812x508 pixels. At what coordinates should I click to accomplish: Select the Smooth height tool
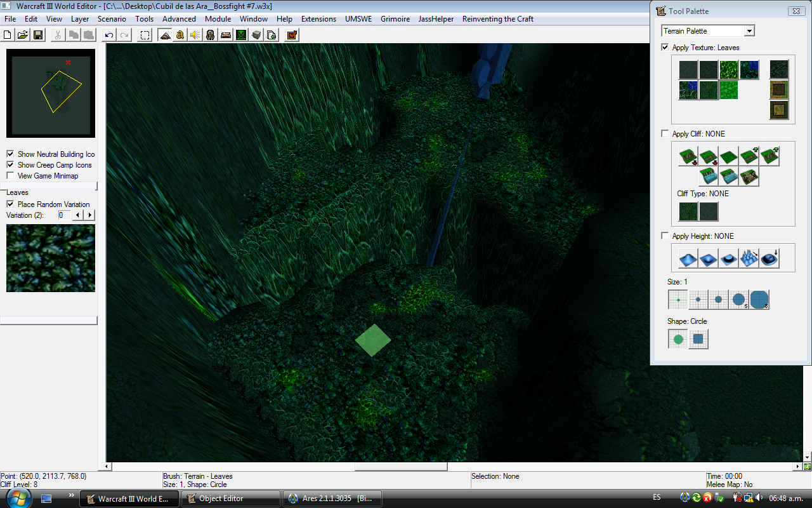coord(769,258)
